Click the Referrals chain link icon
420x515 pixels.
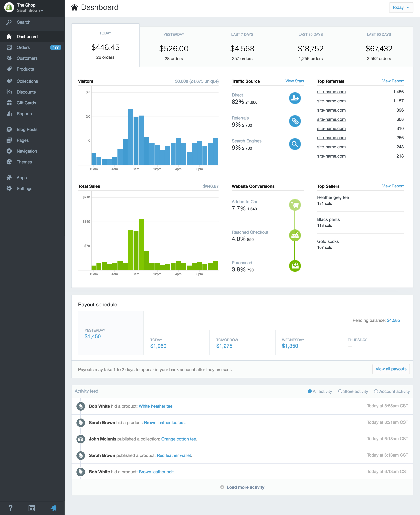[x=295, y=121]
